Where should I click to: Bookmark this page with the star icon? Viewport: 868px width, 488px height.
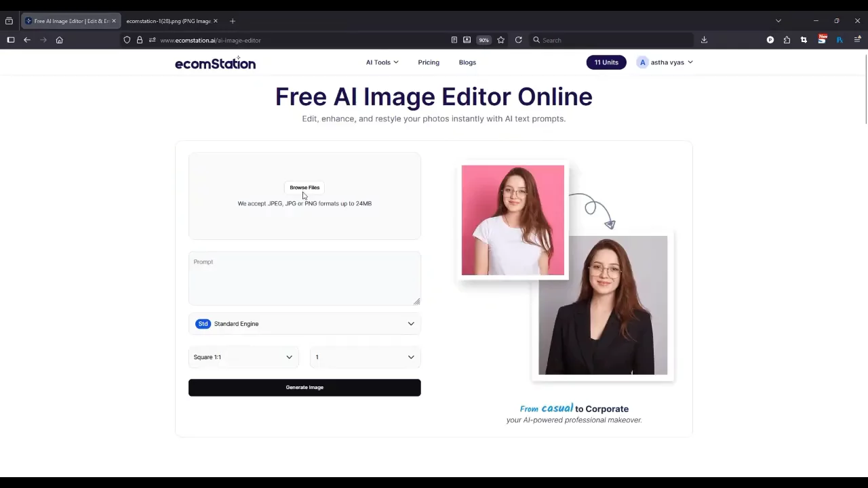pos(501,40)
